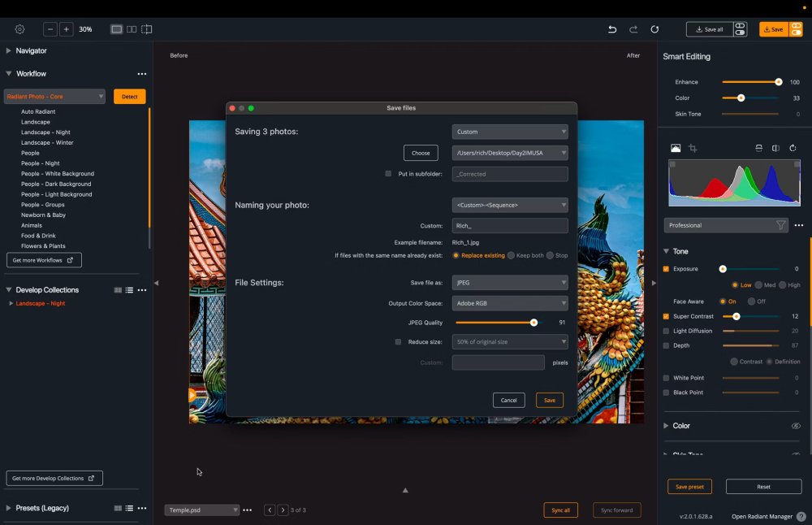Undo the last edit
The width and height of the screenshot is (812, 525).
(x=612, y=29)
